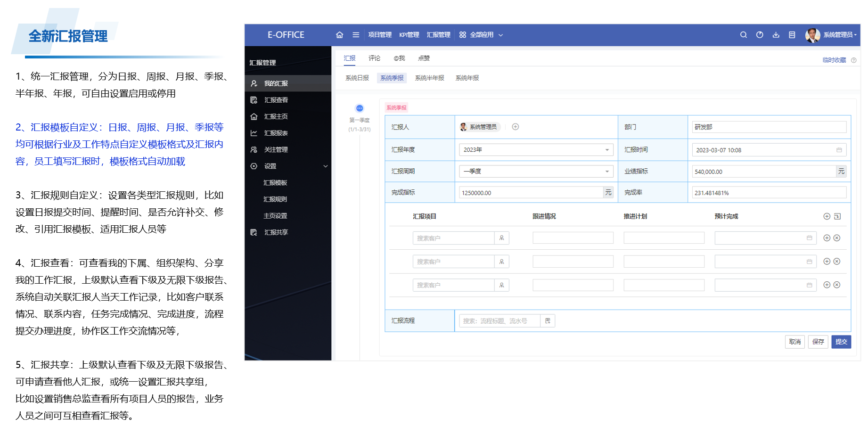Click the system administrator avatar

coord(812,35)
